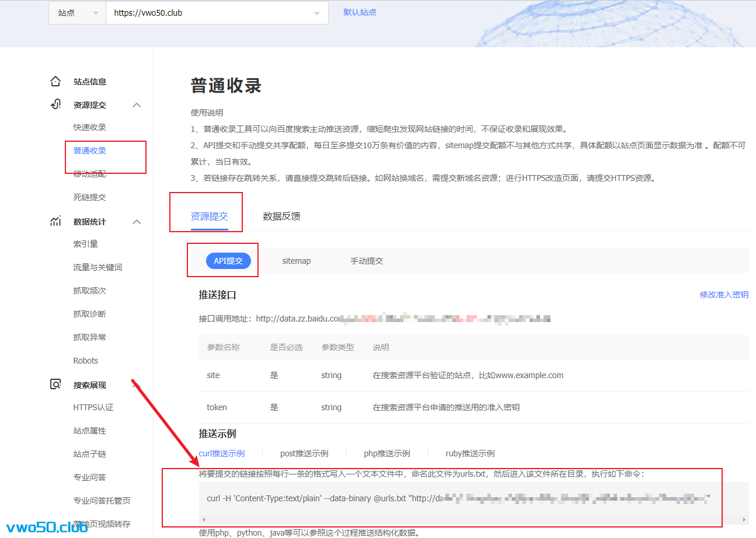Click the 搜索展现 sidebar section label
756x538 pixels.
pos(90,385)
